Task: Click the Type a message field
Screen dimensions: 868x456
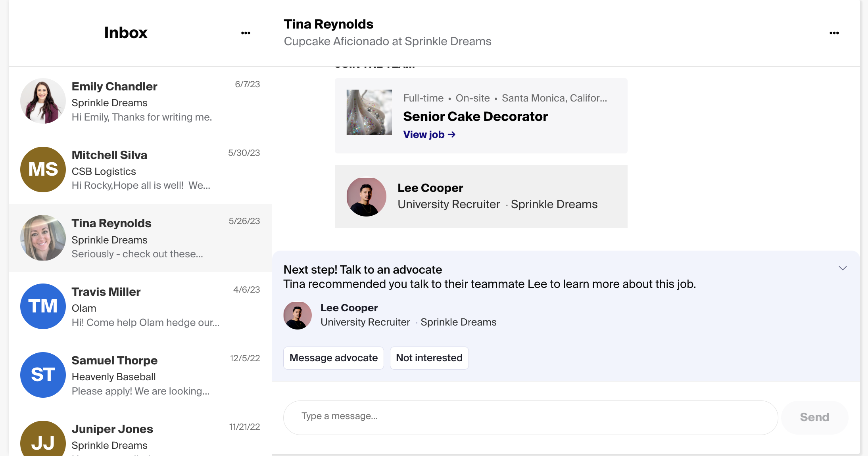Action: (530, 417)
